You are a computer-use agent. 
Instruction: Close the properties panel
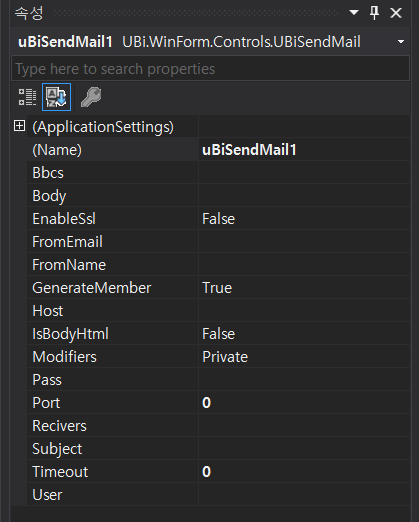pos(396,13)
